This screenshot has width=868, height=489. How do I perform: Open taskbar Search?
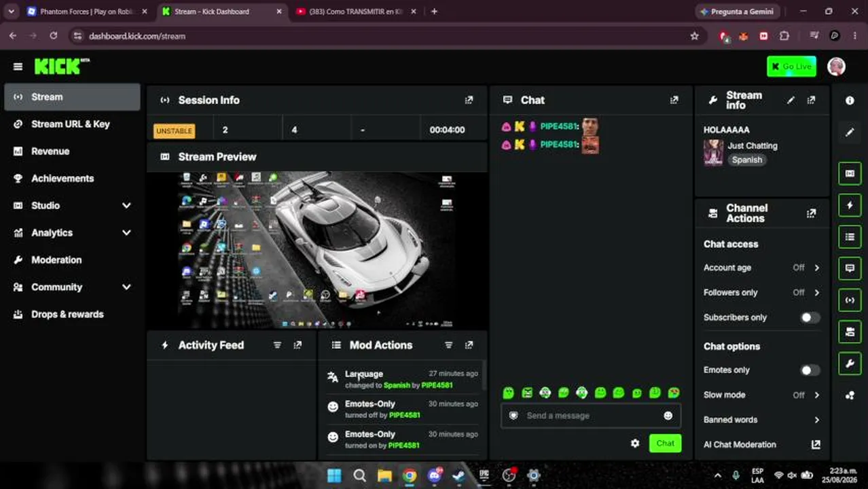coord(359,475)
